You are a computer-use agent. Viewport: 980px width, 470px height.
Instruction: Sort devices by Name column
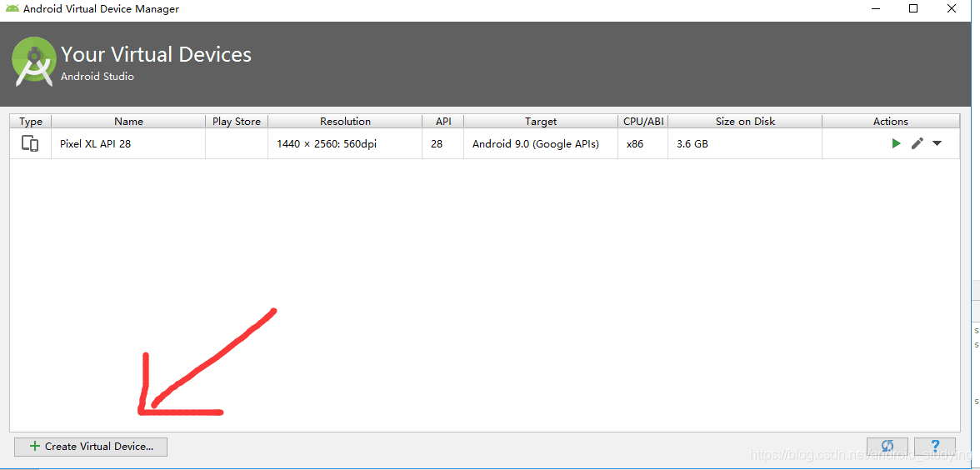click(128, 122)
